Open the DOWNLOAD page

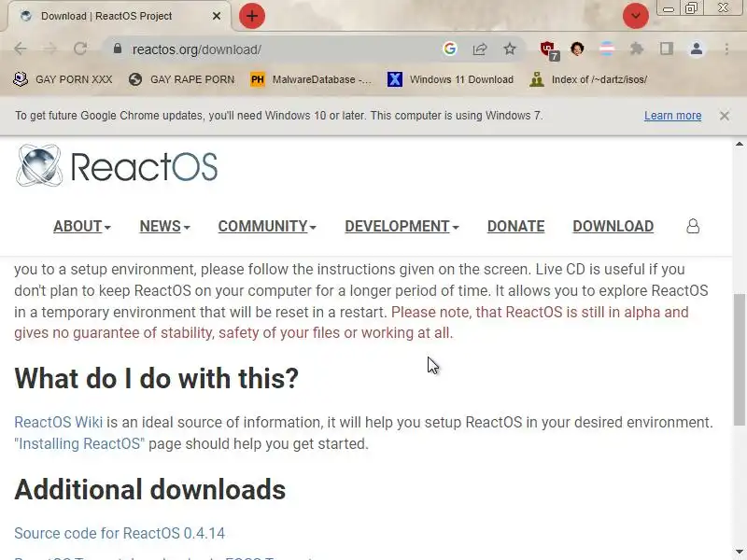pos(613,226)
